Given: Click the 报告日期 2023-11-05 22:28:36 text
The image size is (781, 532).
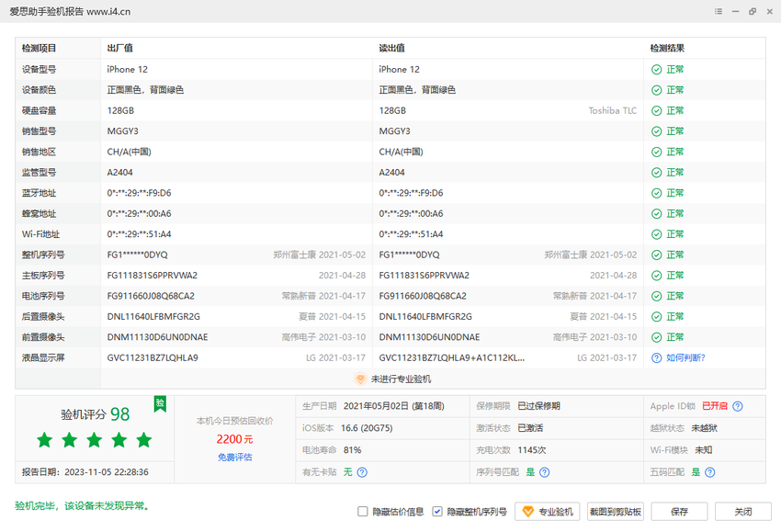Looking at the screenshot, I should [85, 472].
